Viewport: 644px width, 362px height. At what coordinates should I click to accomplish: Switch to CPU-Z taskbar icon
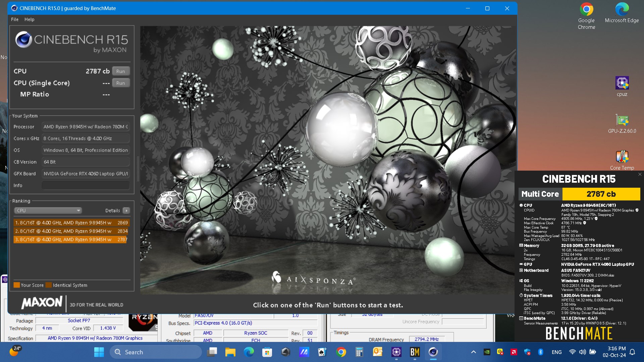point(396,352)
